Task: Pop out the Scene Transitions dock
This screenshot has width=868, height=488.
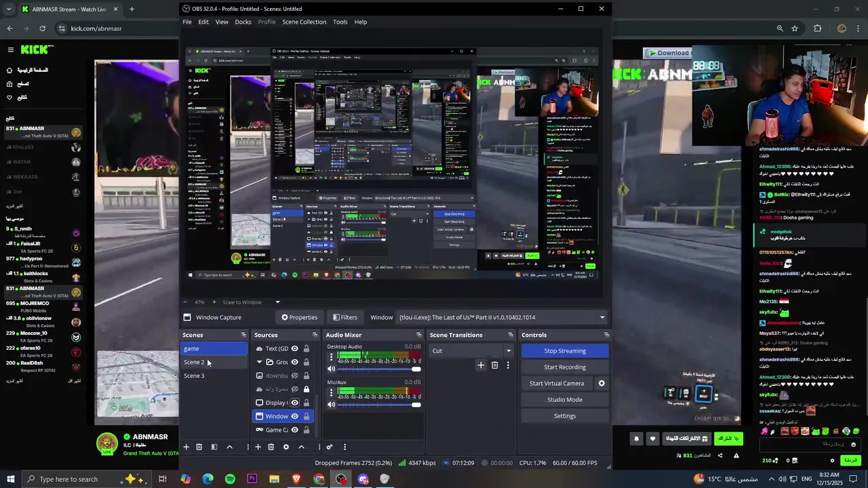Action: (511, 335)
